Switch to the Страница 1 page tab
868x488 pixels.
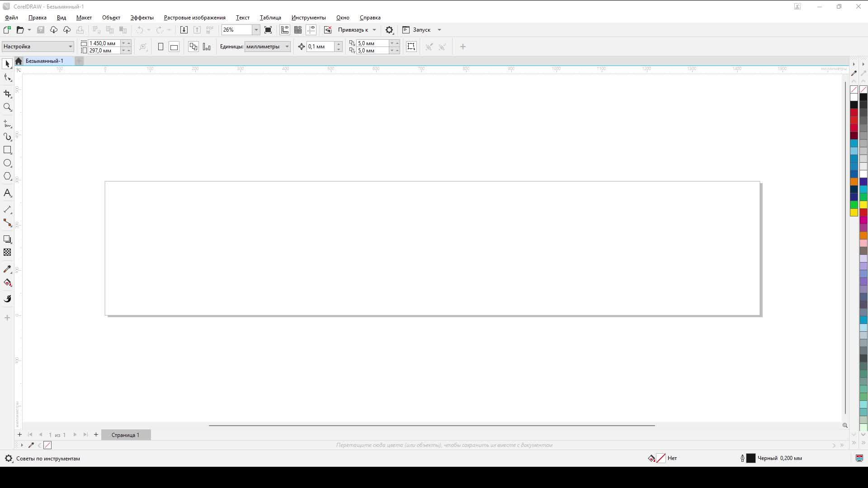tap(126, 435)
